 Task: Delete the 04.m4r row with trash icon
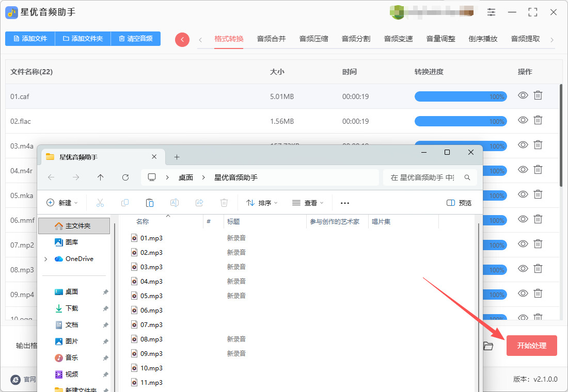pos(538,170)
